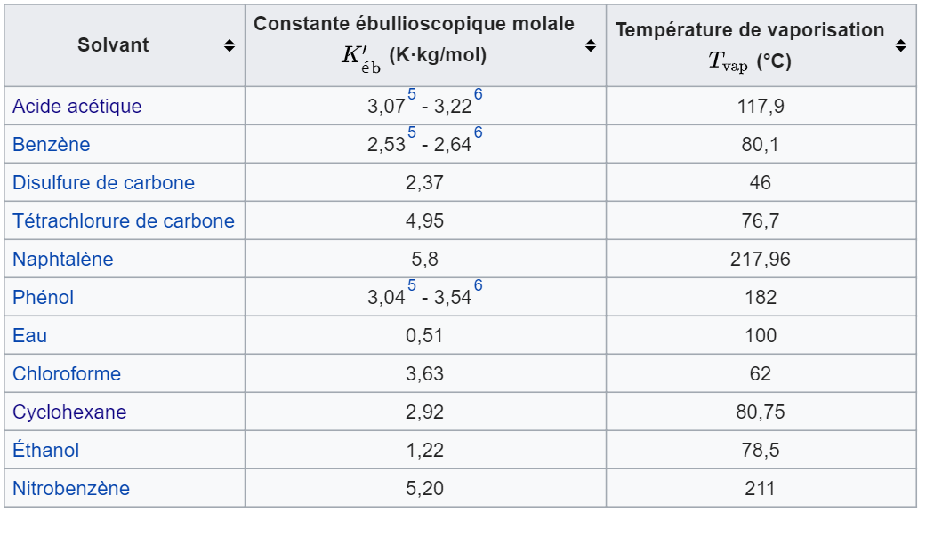The image size is (934, 560).
Task: Open Tétrachlorure de carbone link
Action: pyautogui.click(x=124, y=221)
